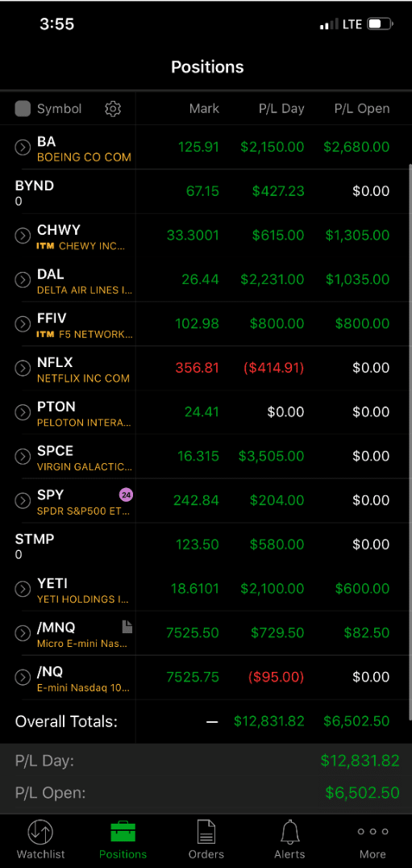The width and height of the screenshot is (412, 868).
Task: Open the symbol column settings gear
Action: point(113,108)
